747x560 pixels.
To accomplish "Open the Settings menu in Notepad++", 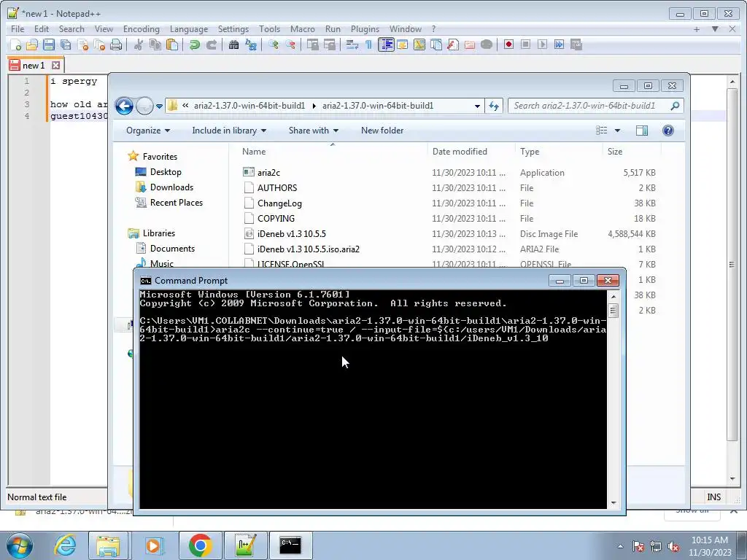I will (233, 29).
